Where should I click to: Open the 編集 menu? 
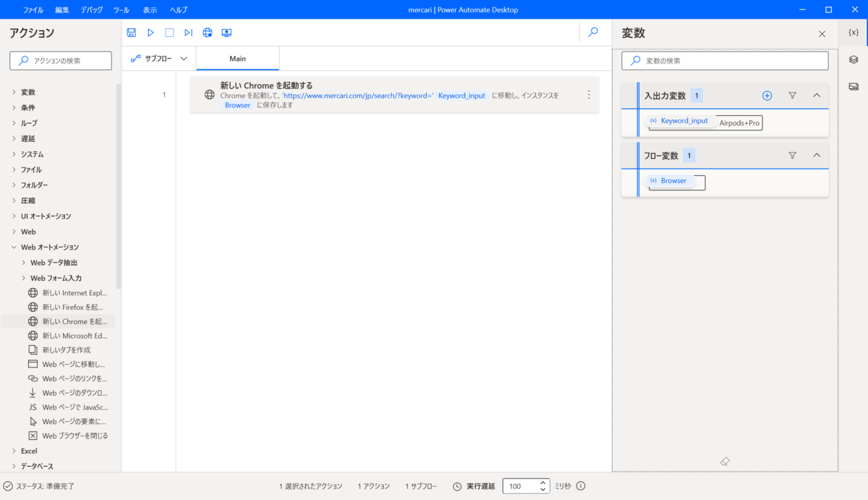[x=62, y=10]
